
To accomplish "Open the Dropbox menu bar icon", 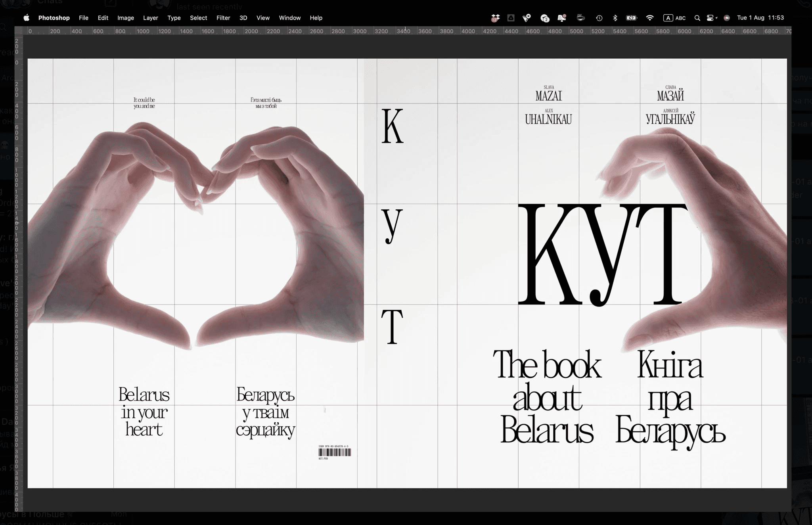I will pos(495,18).
